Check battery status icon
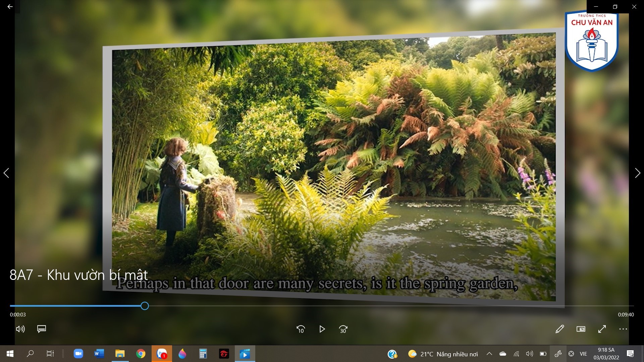644x362 pixels. tap(543, 354)
